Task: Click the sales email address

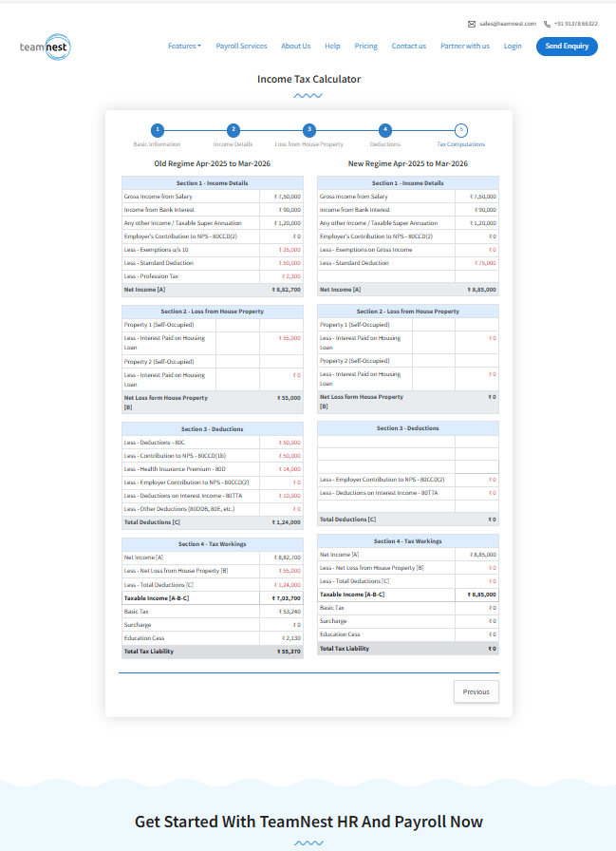Action: click(x=508, y=24)
